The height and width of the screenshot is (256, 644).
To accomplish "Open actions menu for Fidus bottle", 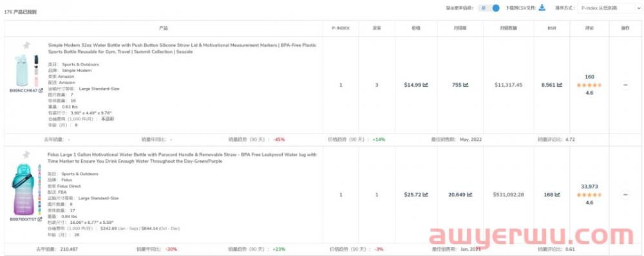I will tap(625, 194).
